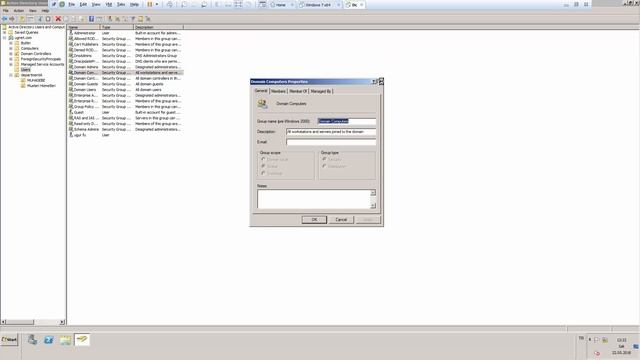This screenshot has width=640, height=360.
Task: Click the red icon in the system tray
Action: coord(597,353)
